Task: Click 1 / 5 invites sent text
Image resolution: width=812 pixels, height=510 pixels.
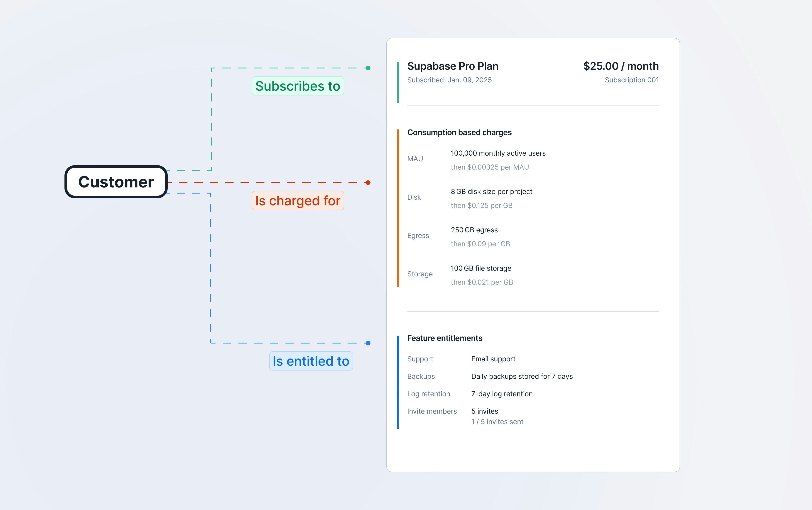Action: (x=497, y=422)
